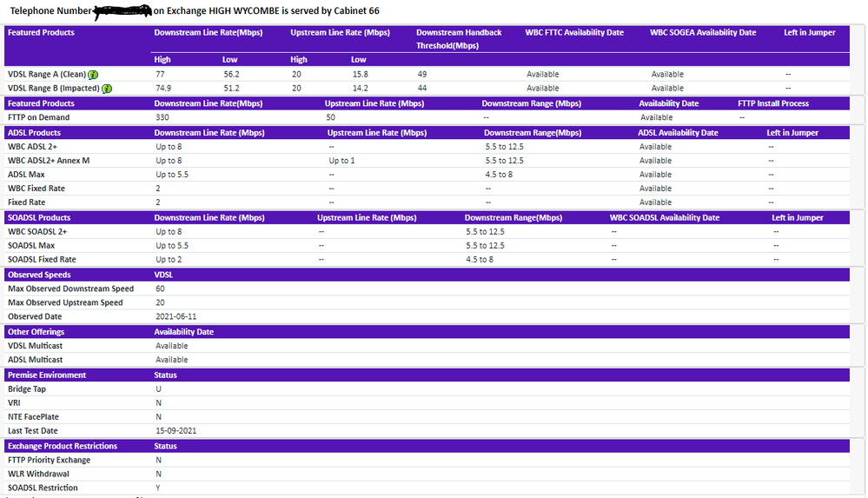Click info icon beside VDSL Range B (Impacted)

107,89
